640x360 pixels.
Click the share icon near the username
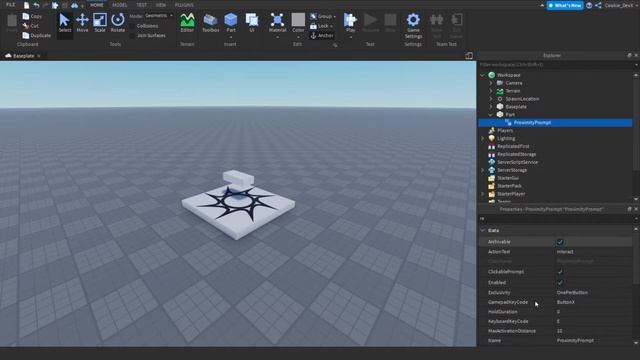[598, 5]
